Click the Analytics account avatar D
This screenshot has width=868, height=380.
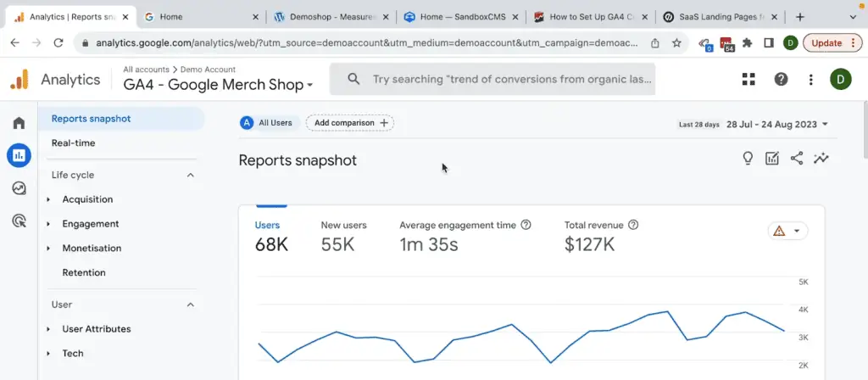click(x=840, y=79)
